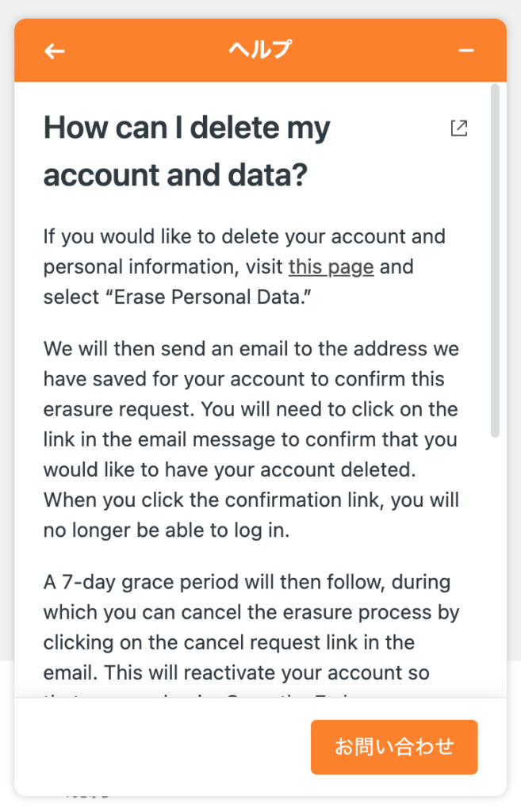The image size is (521, 812).
Task: Click the "If you would like to delete" sentence
Action: coord(244,266)
